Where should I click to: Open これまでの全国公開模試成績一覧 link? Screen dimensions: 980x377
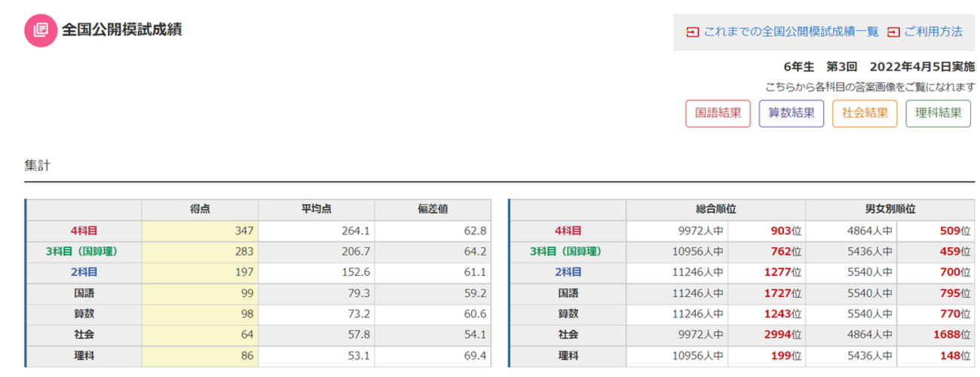pyautogui.click(x=790, y=32)
